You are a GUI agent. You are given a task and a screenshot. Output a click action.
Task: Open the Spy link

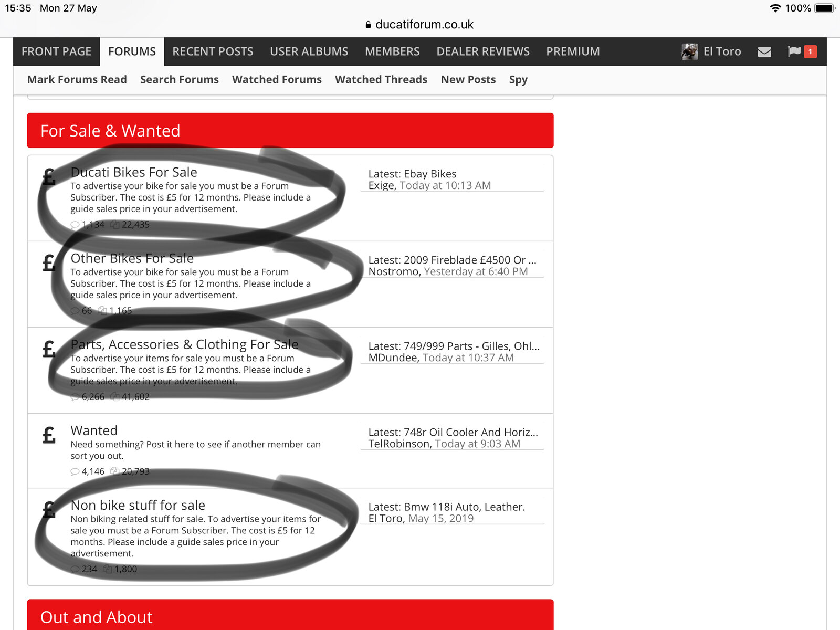(518, 80)
